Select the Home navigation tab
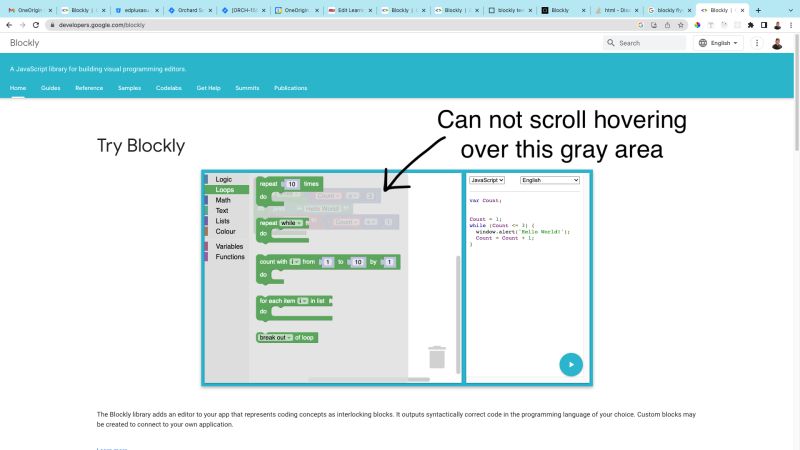 [18, 88]
